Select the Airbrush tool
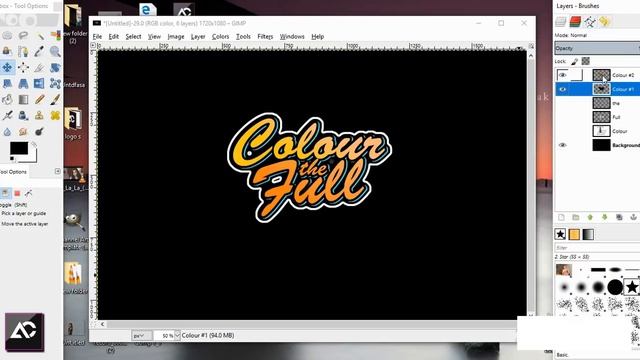 click(7, 116)
